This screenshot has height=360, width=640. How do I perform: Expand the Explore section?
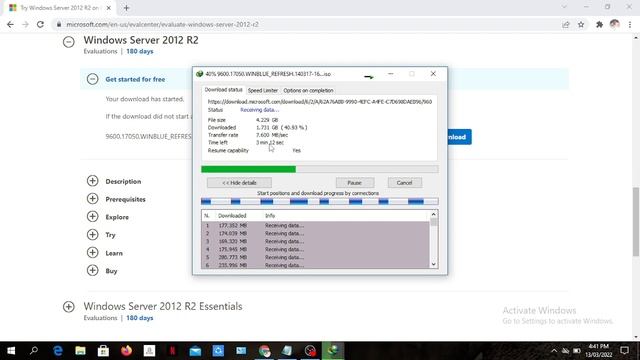click(93, 216)
